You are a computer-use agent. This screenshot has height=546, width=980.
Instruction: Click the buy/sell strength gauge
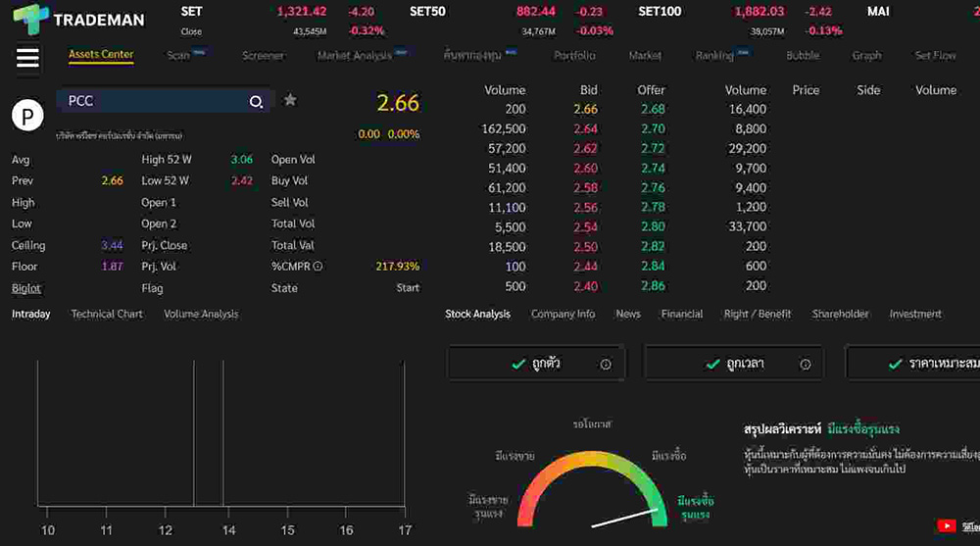591,490
